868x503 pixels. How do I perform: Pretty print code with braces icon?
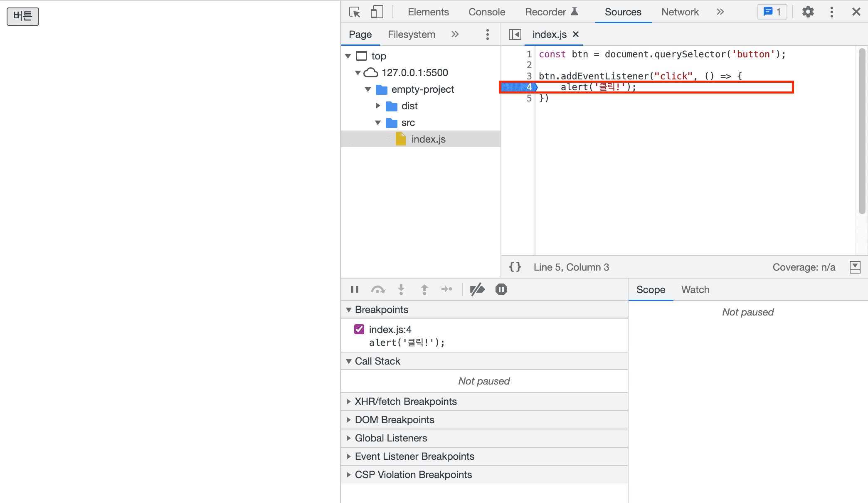[x=515, y=267]
